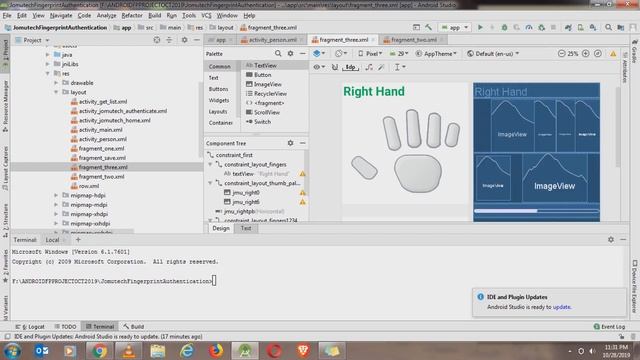Viewport: 640px width, 360px height.
Task: Click the Build hammer icon
Action: point(429,27)
